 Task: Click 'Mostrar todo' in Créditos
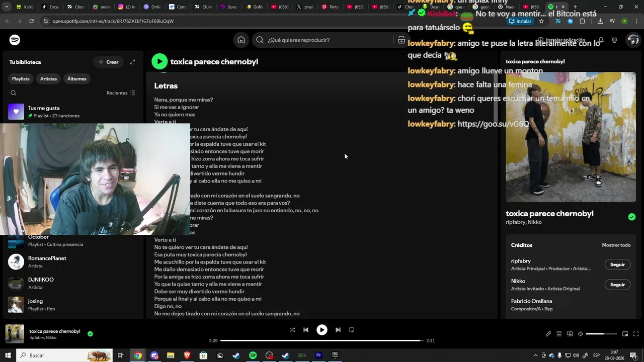click(x=616, y=245)
